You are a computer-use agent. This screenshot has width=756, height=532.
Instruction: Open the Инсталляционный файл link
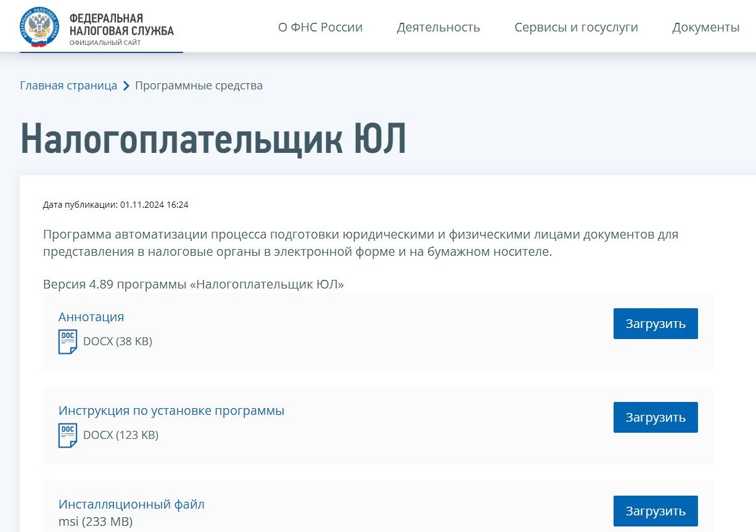tap(131, 504)
